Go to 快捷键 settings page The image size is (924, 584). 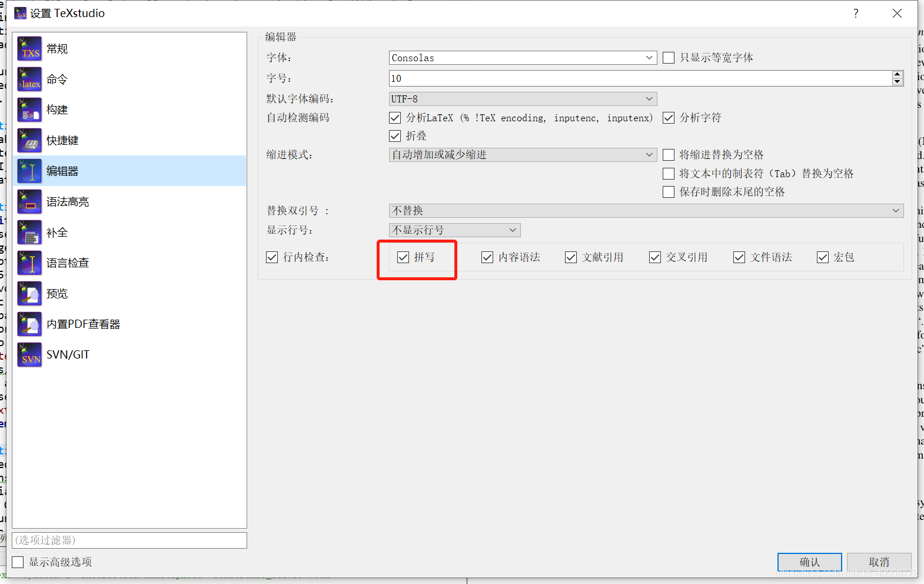click(x=129, y=140)
